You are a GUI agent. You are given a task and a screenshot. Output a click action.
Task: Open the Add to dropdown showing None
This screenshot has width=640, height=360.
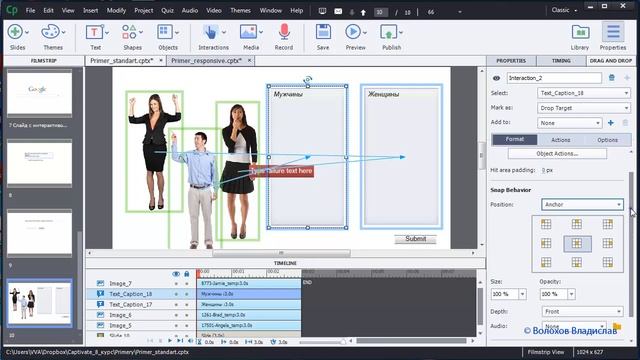click(x=570, y=122)
